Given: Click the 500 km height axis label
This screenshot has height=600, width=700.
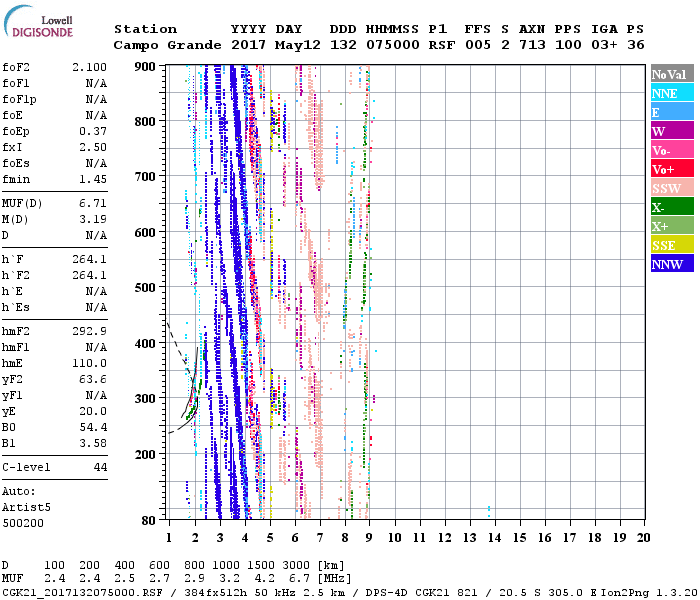Looking at the screenshot, I should point(145,288).
